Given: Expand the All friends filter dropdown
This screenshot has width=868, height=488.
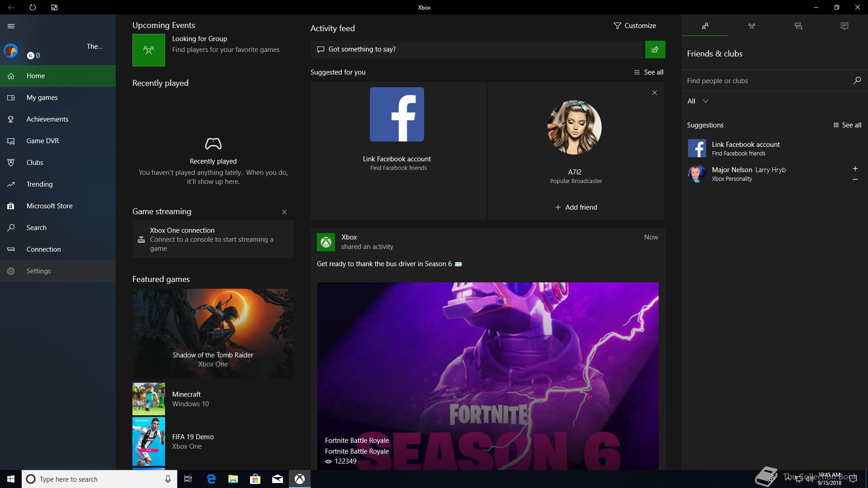Looking at the screenshot, I should 698,101.
